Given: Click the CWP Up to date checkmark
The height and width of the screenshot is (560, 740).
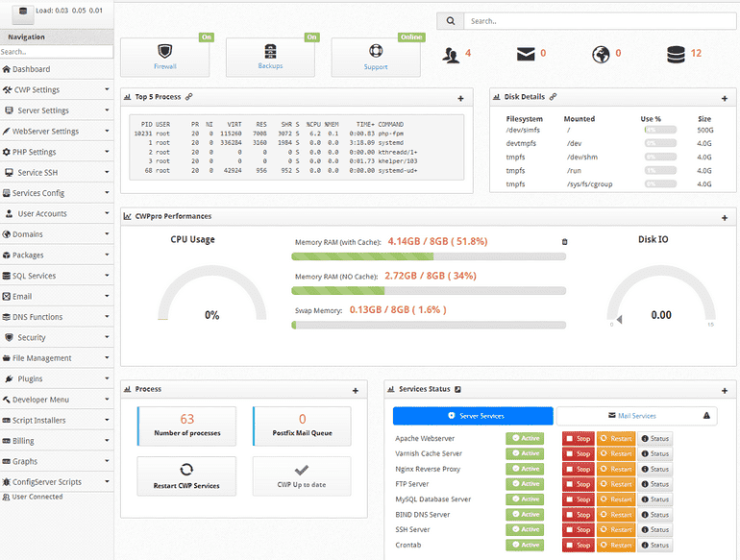Looking at the screenshot, I should pos(302,470).
